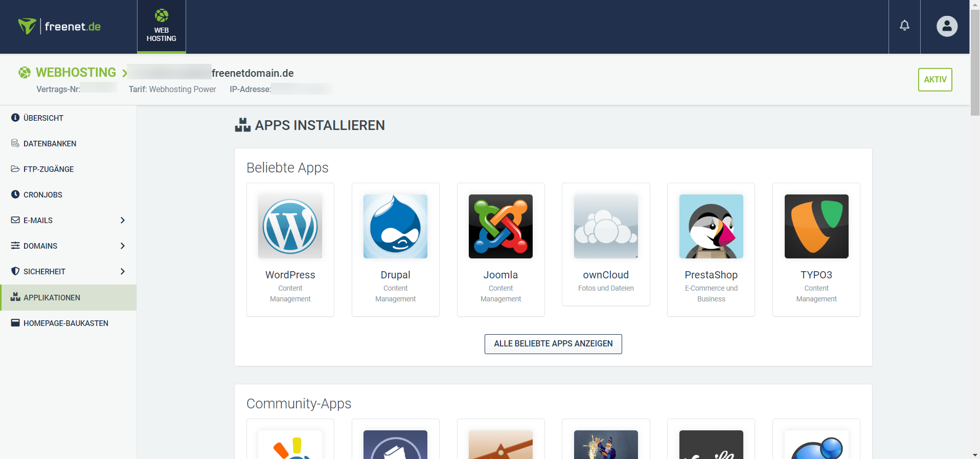
Task: Open Datenbanken in the sidebar
Action: 68,144
